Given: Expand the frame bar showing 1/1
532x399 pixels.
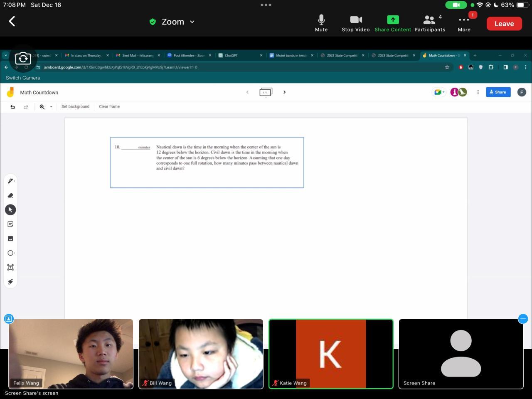Looking at the screenshot, I should coord(266,92).
